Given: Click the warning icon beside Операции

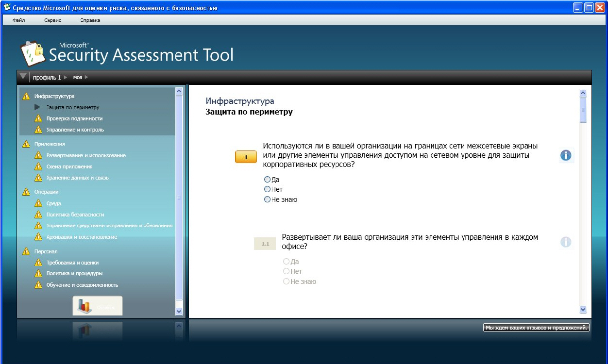Looking at the screenshot, I should [x=26, y=192].
